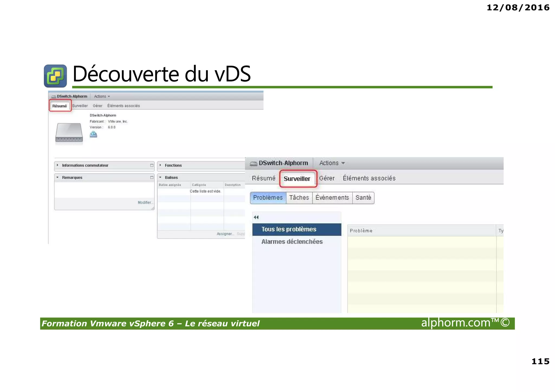Select the right window's Surveiller tab
This screenshot has width=555, height=392.
tap(297, 179)
